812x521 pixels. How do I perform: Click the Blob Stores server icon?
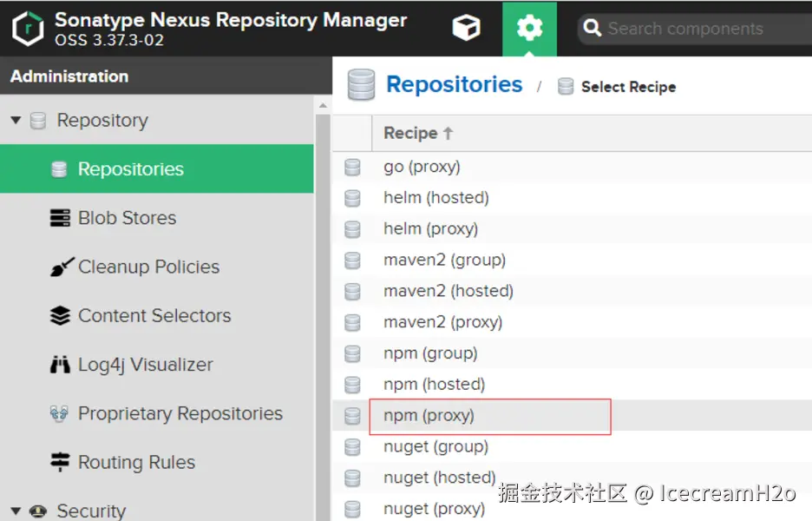point(60,218)
